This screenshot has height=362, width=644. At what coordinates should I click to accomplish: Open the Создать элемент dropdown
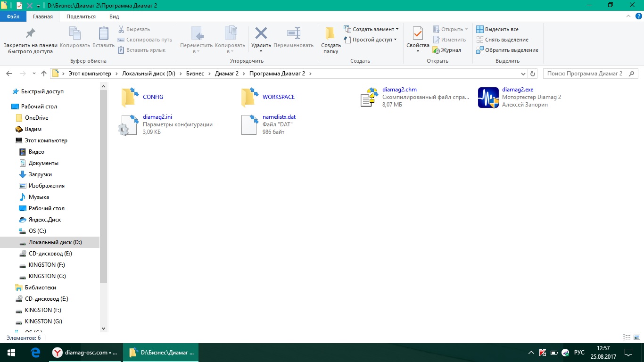coord(371,29)
